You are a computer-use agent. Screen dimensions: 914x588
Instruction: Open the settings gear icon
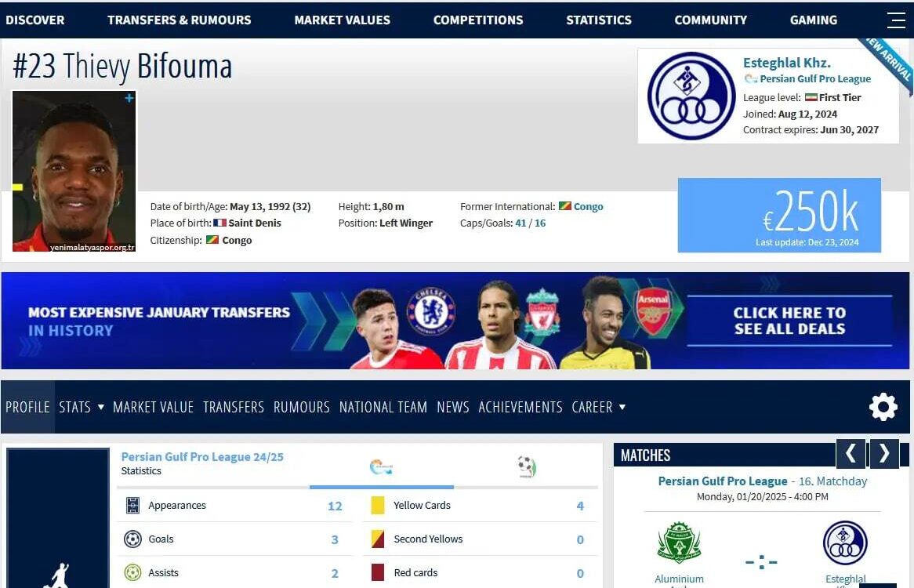[x=883, y=407]
